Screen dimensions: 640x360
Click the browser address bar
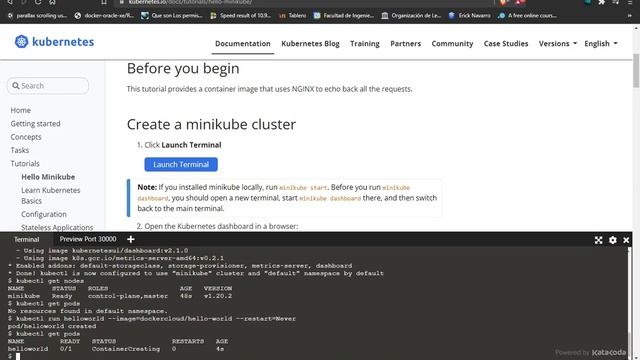pos(304,2)
